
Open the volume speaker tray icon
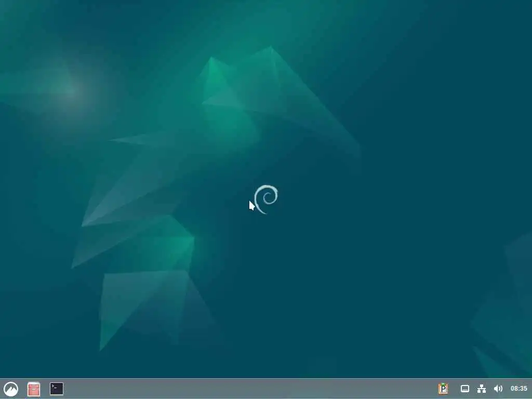[x=498, y=389]
